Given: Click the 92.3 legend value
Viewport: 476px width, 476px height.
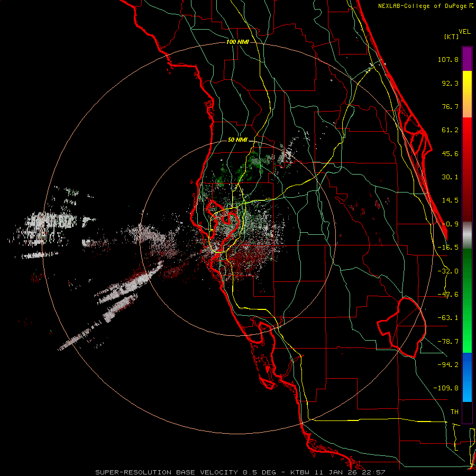Looking at the screenshot, I should point(450,83).
